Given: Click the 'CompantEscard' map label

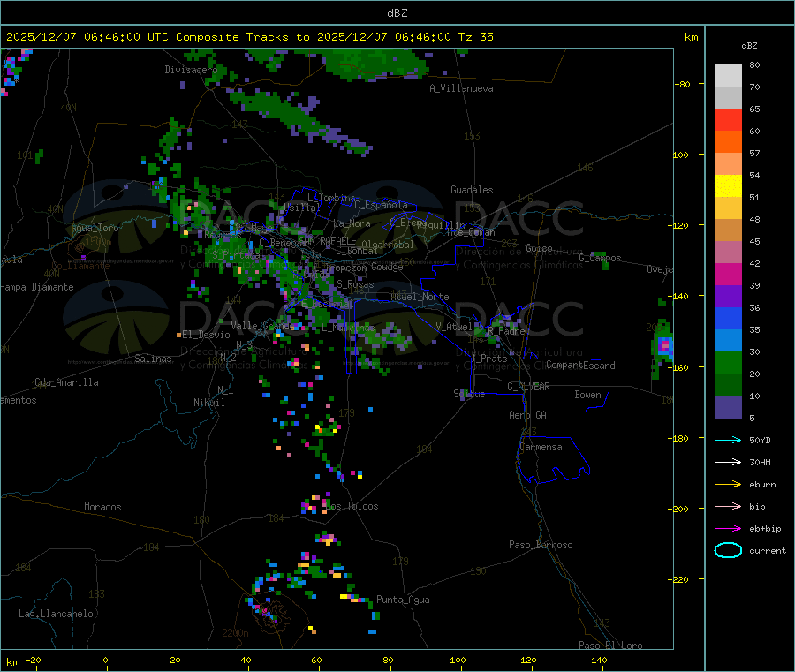Looking at the screenshot, I should coord(580,366).
